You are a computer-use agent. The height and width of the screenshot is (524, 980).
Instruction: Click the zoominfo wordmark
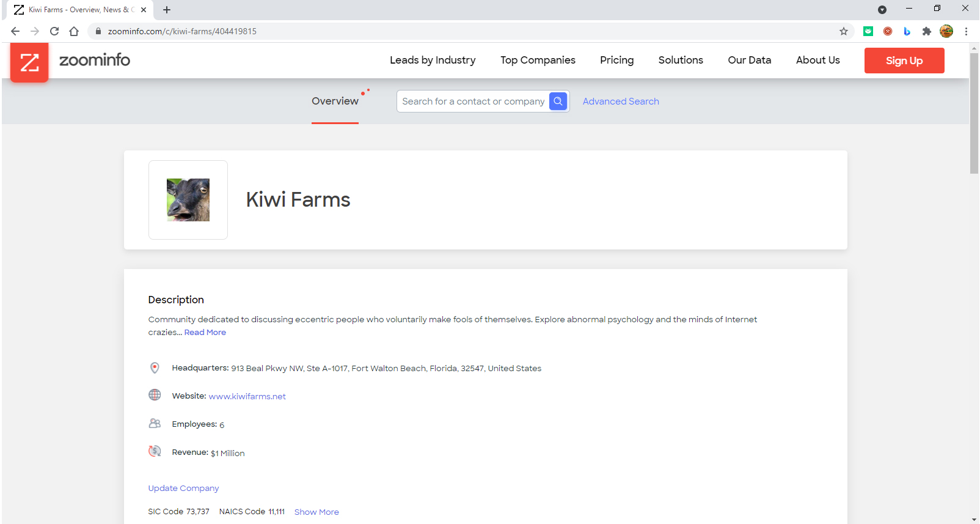95,60
